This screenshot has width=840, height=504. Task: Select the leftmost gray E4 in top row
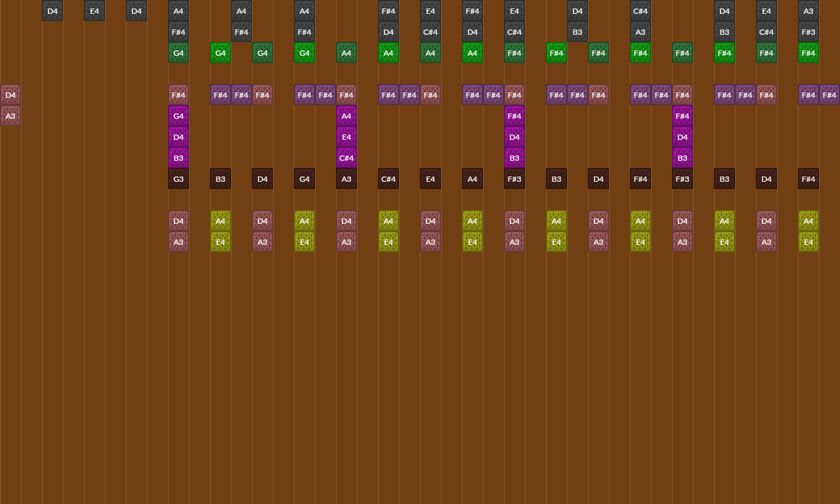point(94,11)
